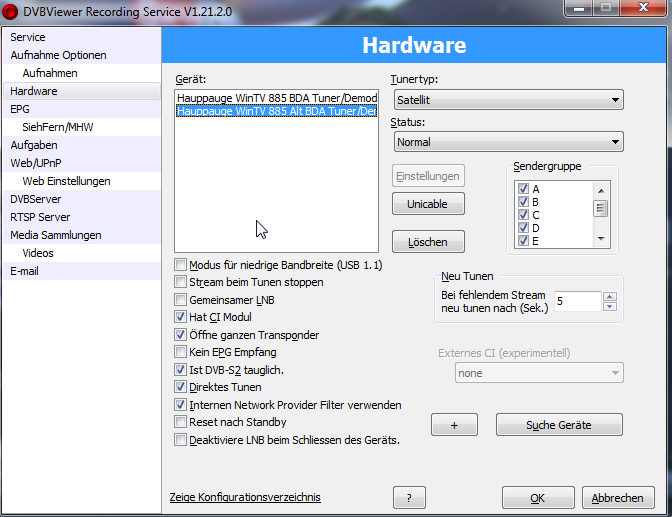Viewport: 672px width, 517px height.
Task: Click the DVBViewer title bar app icon
Action: [x=11, y=9]
